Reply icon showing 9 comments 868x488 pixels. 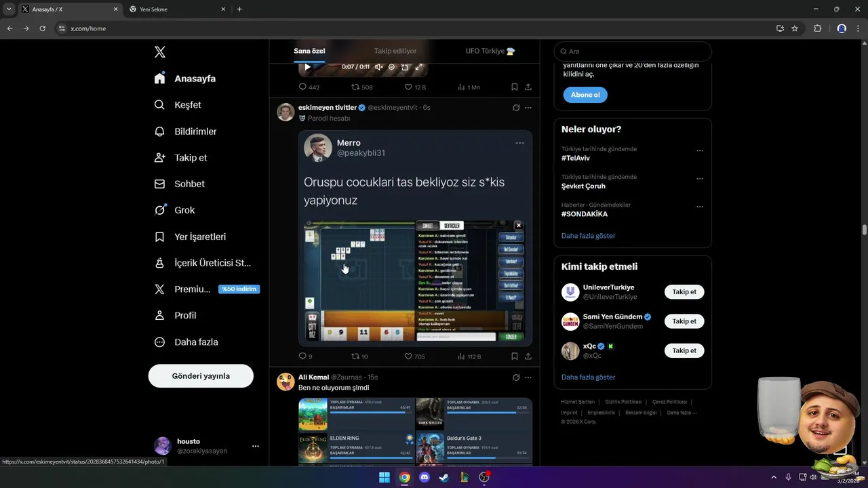tap(302, 357)
